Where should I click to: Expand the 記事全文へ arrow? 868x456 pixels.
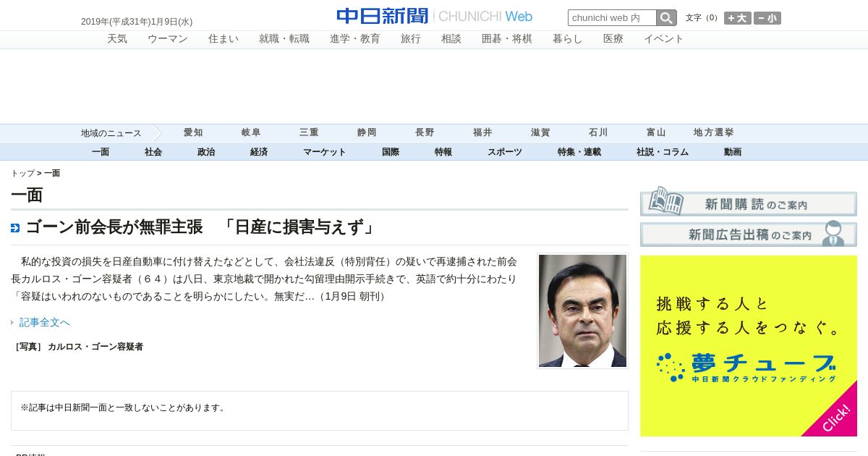[12, 322]
